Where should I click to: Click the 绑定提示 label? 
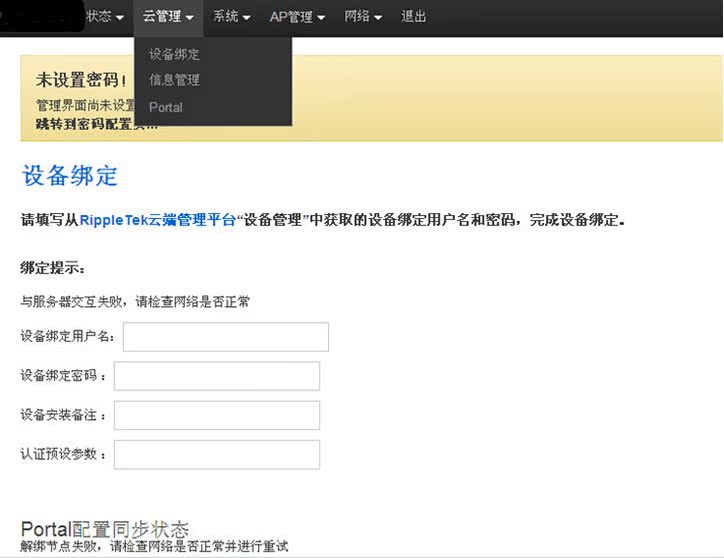[53, 268]
